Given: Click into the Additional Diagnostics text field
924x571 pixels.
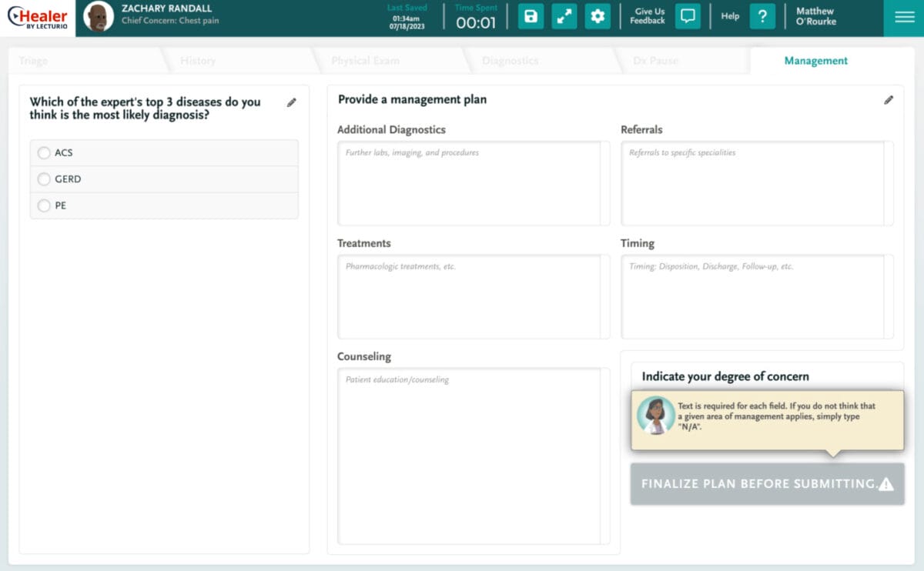Looking at the screenshot, I should coord(469,183).
